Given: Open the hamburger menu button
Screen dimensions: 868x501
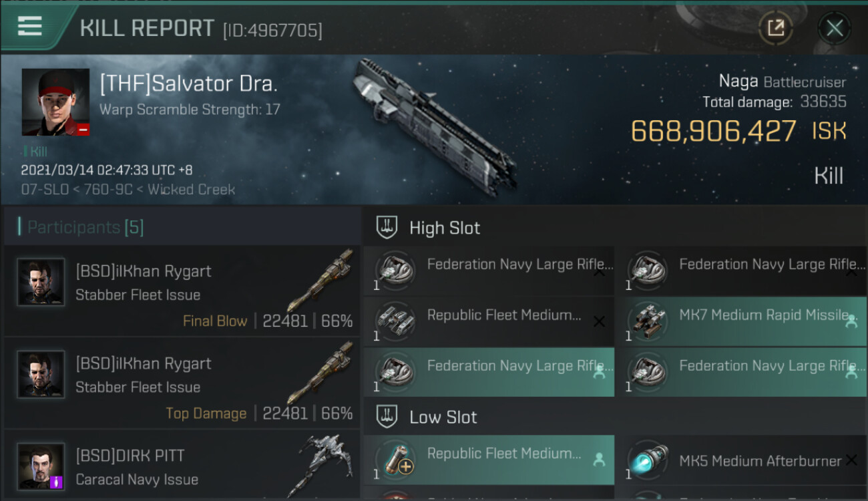Looking at the screenshot, I should tap(30, 26).
